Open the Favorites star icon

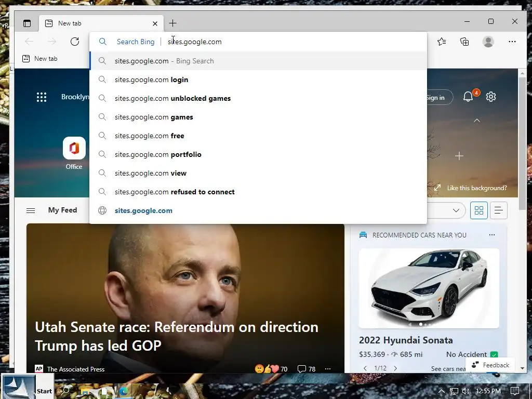[x=442, y=42]
